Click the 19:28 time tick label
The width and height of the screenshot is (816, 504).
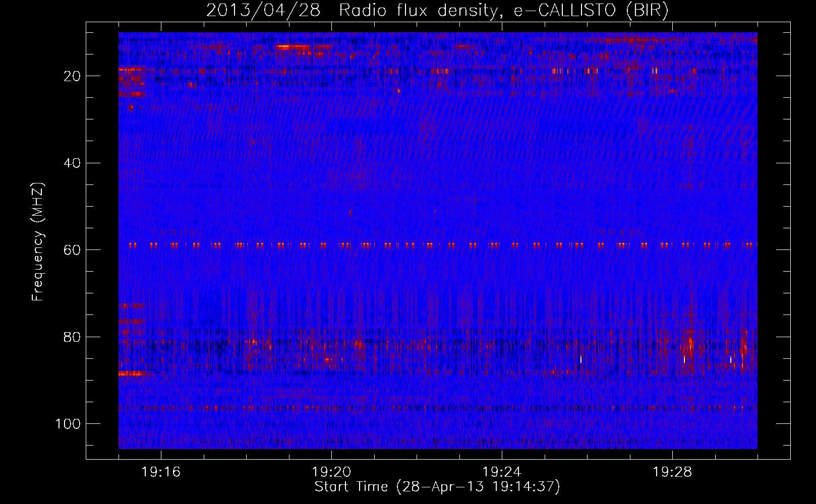[x=672, y=472]
